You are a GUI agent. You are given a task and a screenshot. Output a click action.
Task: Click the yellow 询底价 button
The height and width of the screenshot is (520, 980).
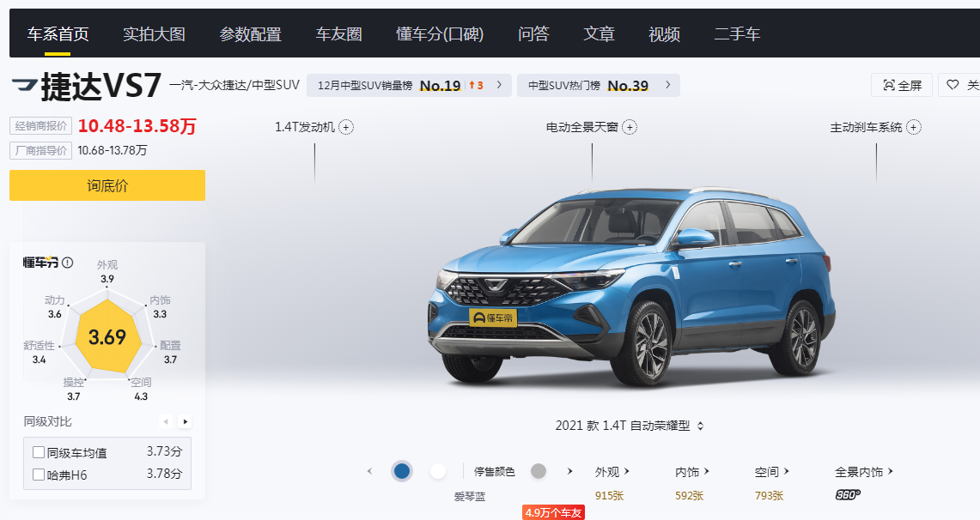[x=107, y=185]
